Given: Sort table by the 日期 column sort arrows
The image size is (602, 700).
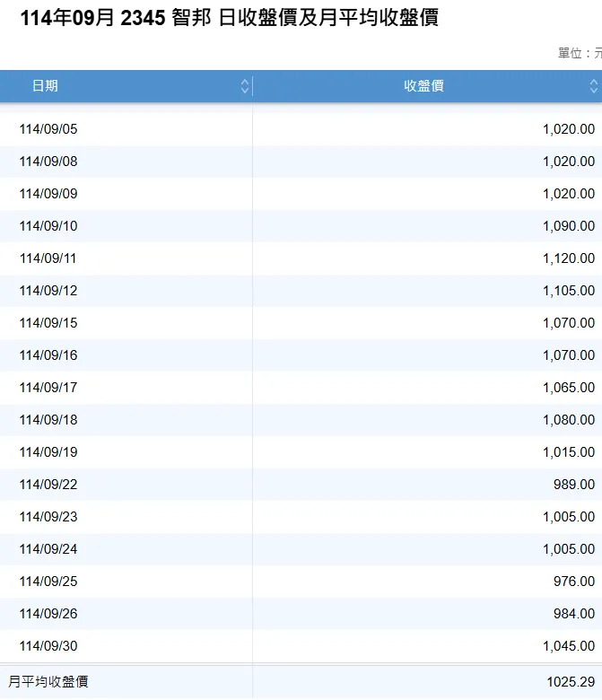Looking at the screenshot, I should coord(245,86).
